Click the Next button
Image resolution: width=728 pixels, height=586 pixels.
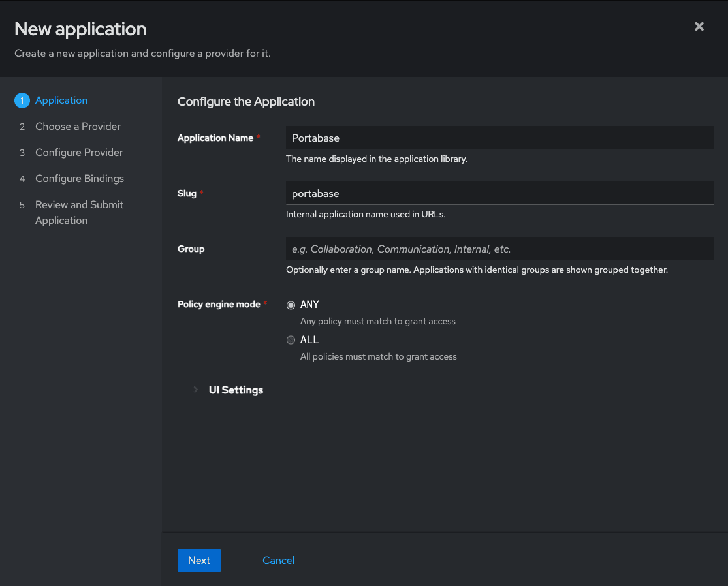pyautogui.click(x=198, y=560)
